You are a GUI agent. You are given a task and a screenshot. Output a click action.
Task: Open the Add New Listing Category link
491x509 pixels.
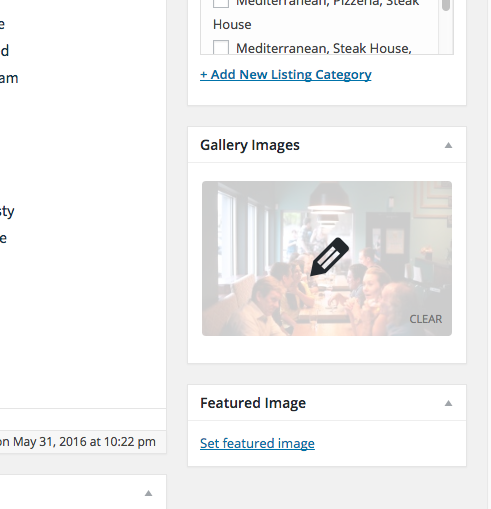[286, 74]
